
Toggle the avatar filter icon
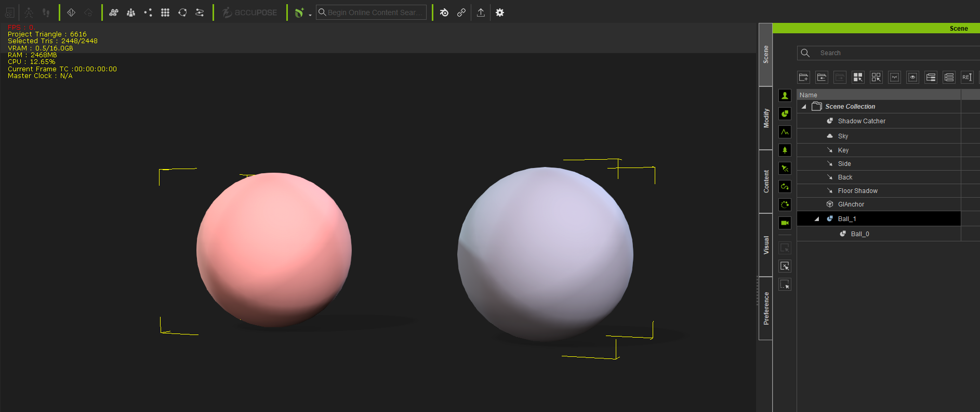(x=785, y=96)
